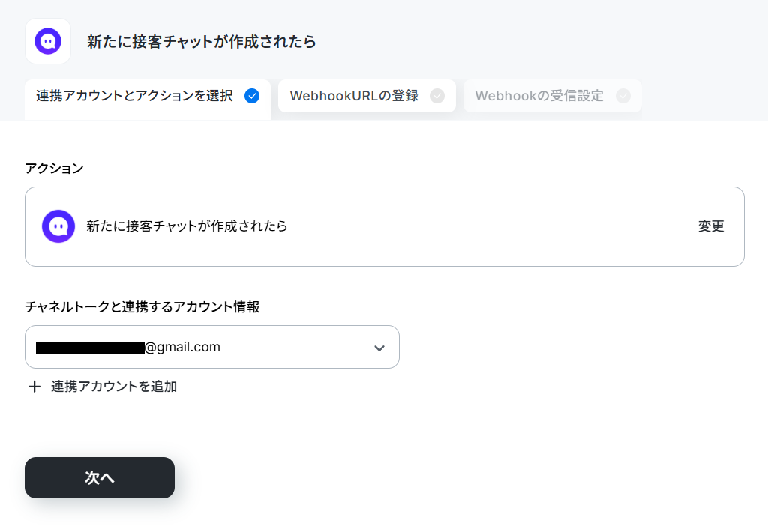Click the 連携アカウントを追加 link text
The width and height of the screenshot is (768, 532).
(114, 387)
